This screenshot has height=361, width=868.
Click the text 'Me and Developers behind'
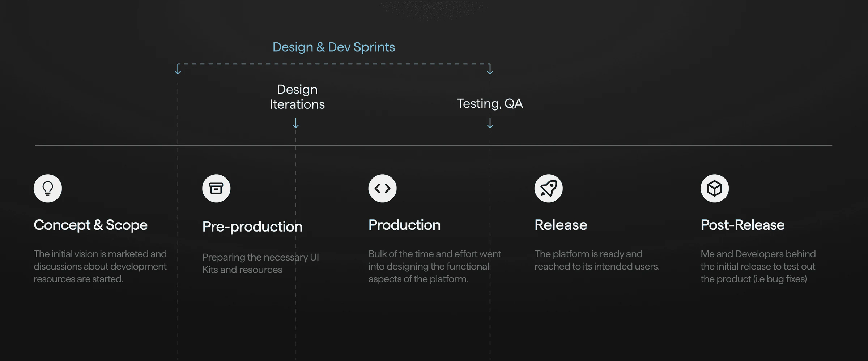pyautogui.click(x=758, y=254)
